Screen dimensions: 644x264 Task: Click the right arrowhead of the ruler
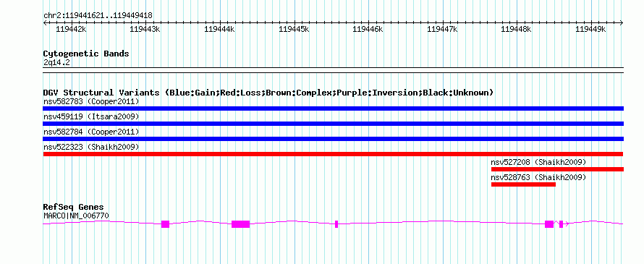pyautogui.click(x=622, y=22)
